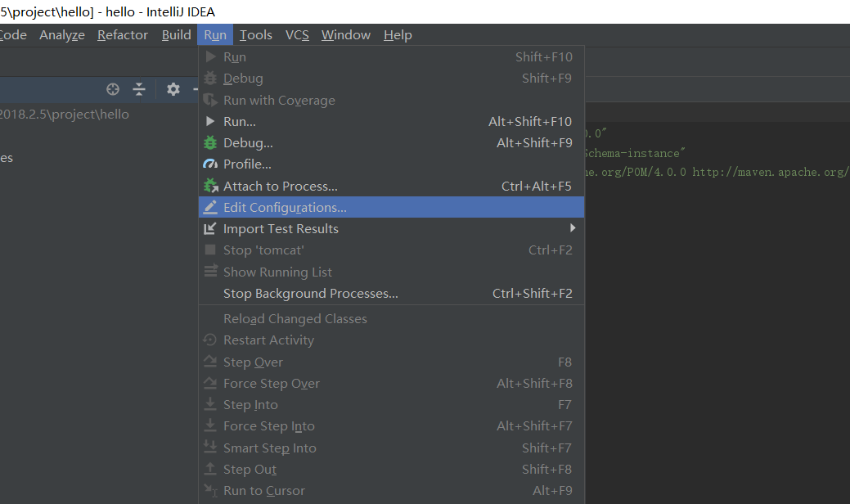Close the open Run menu in menu bar

click(x=215, y=34)
